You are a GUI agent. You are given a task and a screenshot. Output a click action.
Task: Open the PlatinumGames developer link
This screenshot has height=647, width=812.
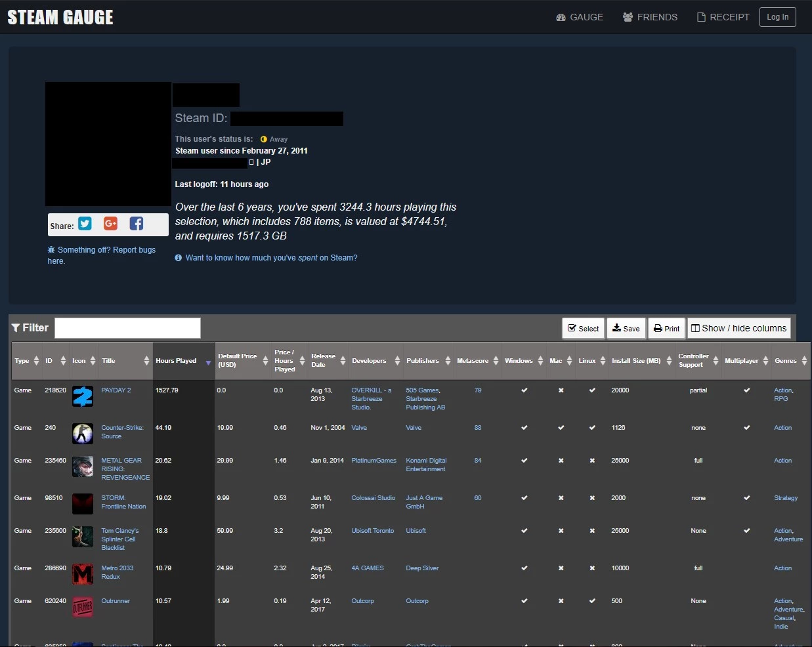(374, 461)
